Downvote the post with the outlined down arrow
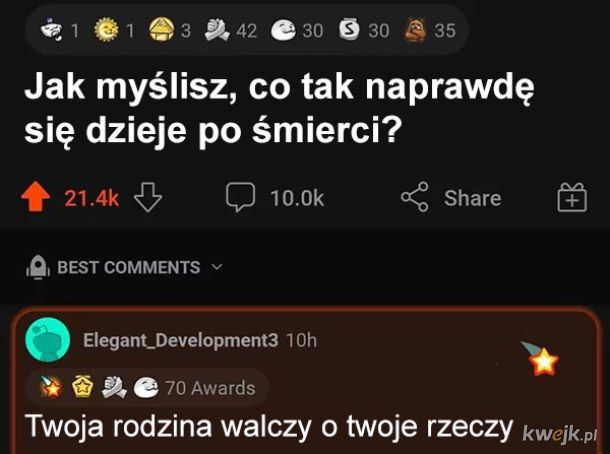This screenshot has height=454, width=610. pos(148,197)
